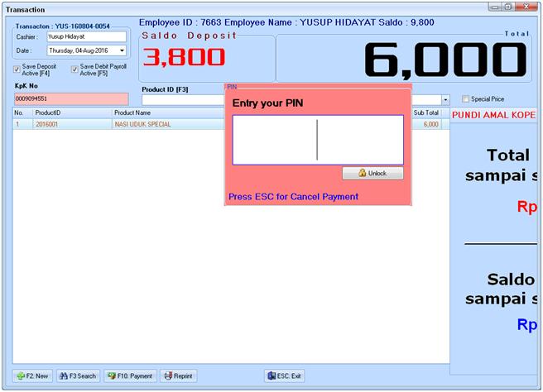This screenshot has height=392, width=543.
Task: Toggle Save Deposit Active [F4] checkbox
Action: click(x=17, y=69)
